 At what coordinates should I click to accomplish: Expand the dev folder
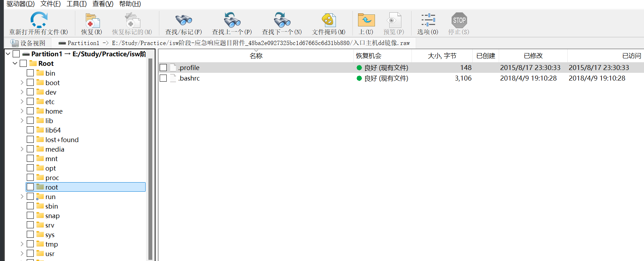22,92
